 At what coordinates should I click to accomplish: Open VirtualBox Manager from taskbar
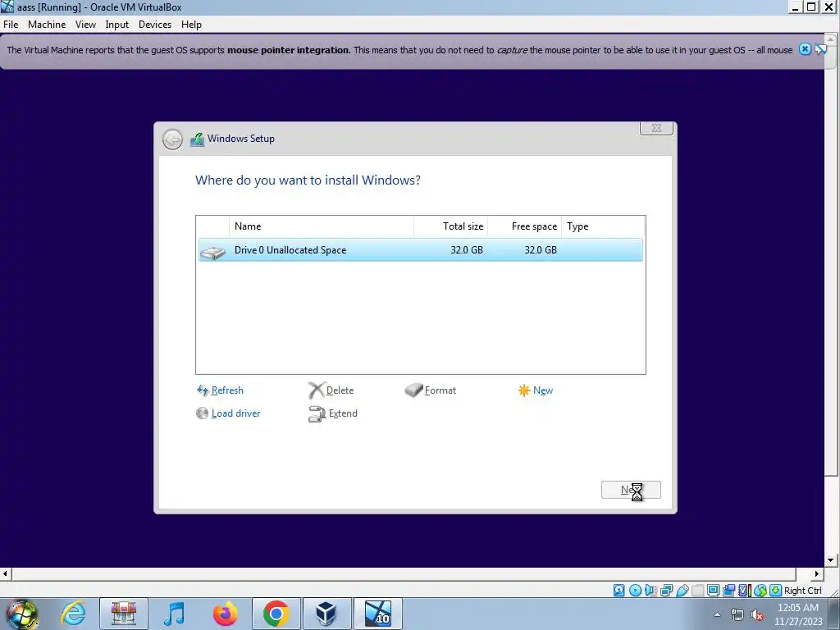(x=326, y=614)
